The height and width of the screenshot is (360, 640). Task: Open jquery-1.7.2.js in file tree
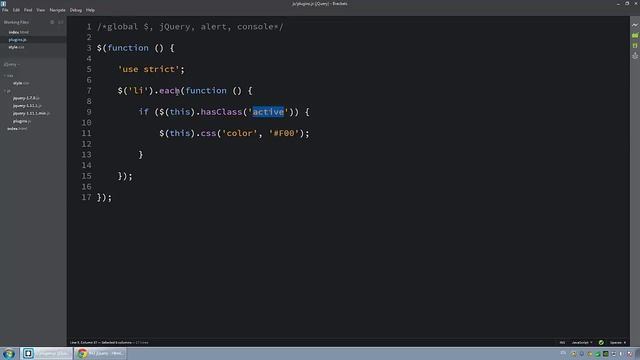(26, 98)
